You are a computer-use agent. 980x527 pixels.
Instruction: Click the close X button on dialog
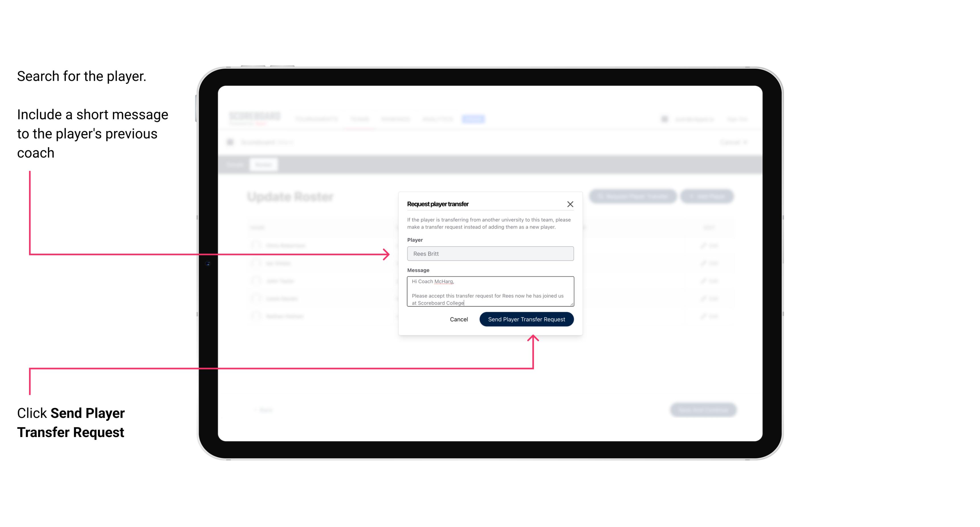570,203
